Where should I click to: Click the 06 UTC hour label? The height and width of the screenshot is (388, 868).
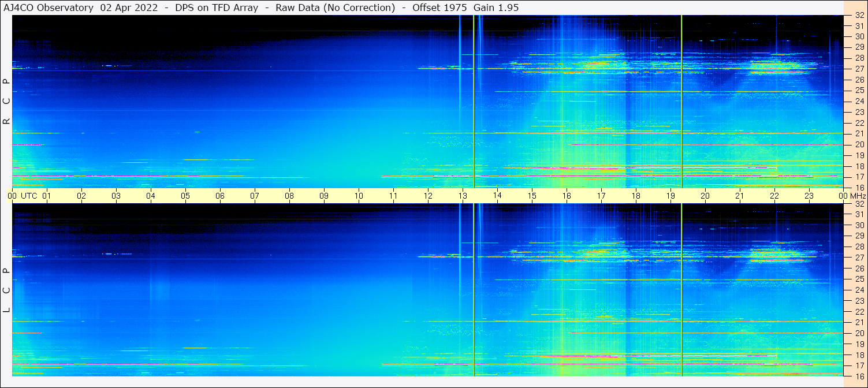pos(220,196)
